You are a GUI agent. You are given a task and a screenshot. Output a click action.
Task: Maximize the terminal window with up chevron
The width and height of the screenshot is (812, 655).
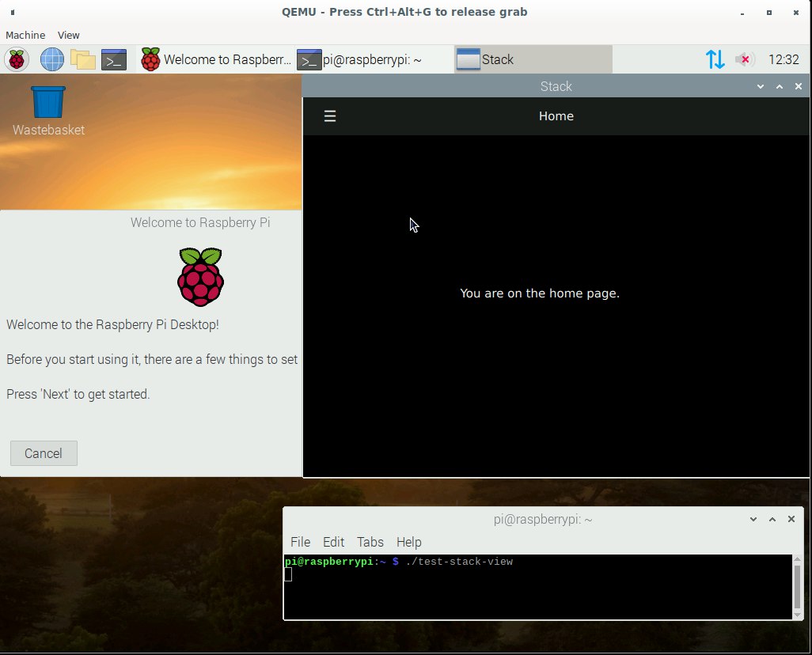point(772,519)
